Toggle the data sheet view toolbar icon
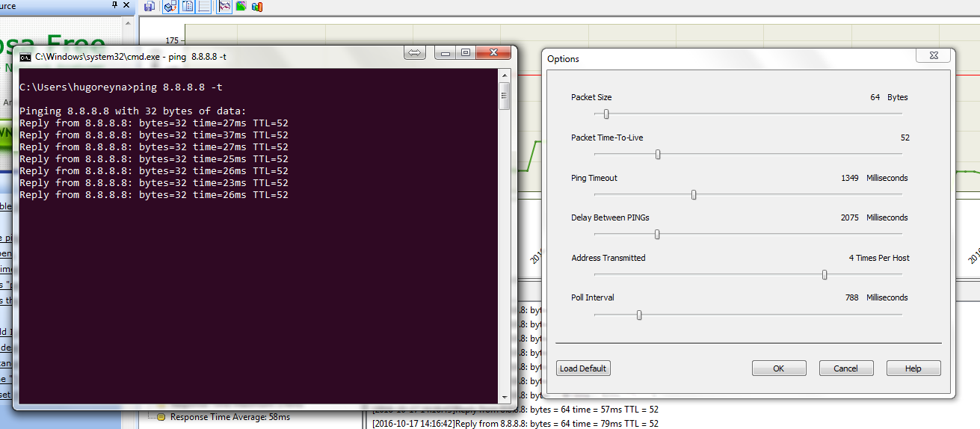980x429 pixels. [188, 6]
